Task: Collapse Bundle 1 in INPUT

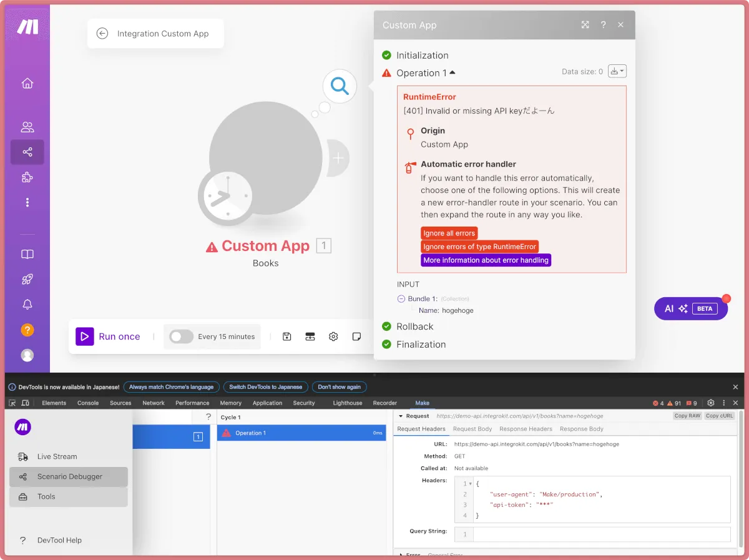Action: click(x=401, y=299)
